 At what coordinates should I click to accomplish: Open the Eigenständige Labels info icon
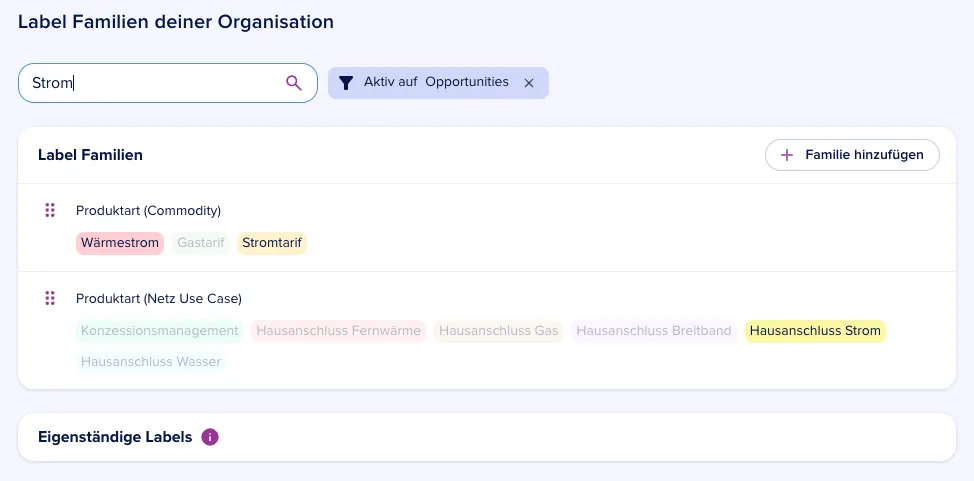point(210,437)
